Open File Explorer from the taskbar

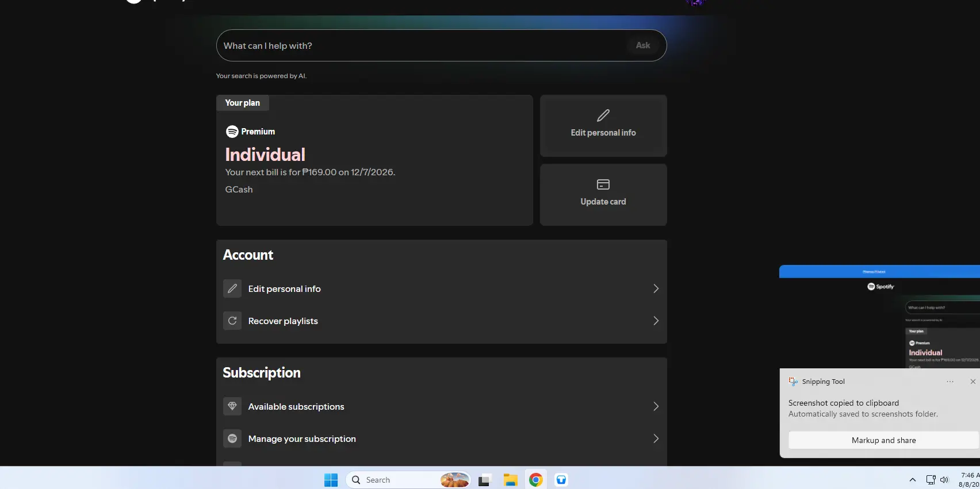510,480
